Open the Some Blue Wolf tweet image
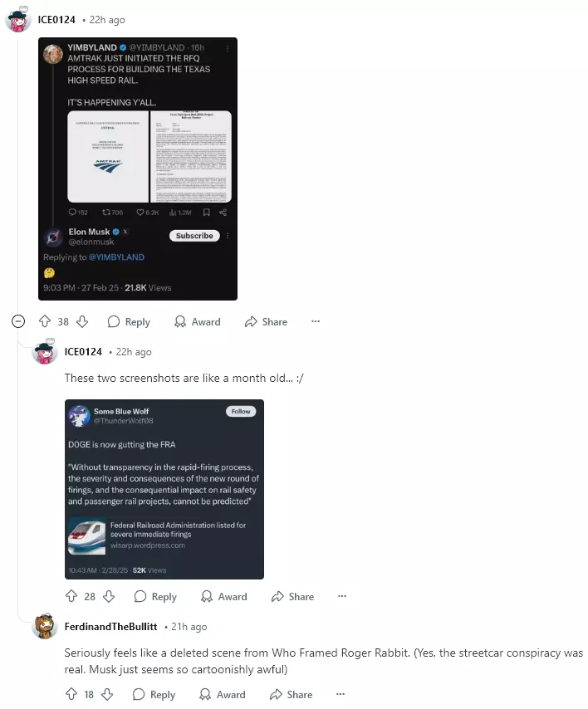The height and width of the screenshot is (709, 588). coord(164,489)
